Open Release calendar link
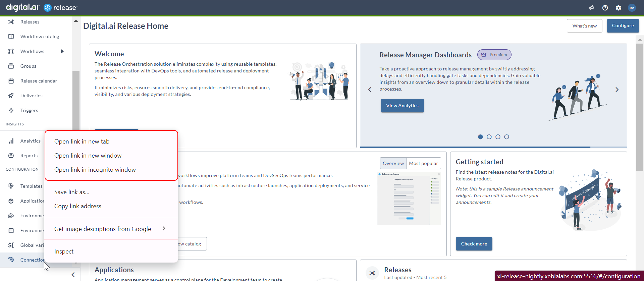This screenshot has height=281, width=644. tap(39, 81)
